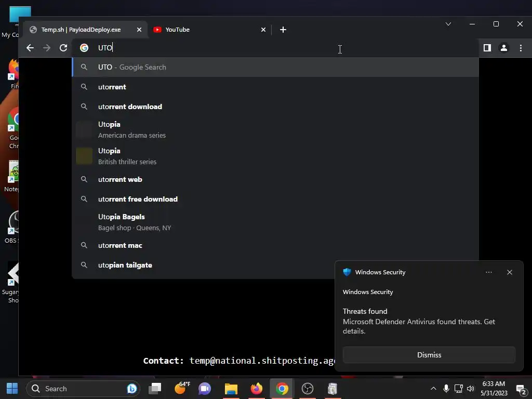The height and width of the screenshot is (399, 532).
Task: Select Utopia American drama series suggestion
Action: pos(275,129)
